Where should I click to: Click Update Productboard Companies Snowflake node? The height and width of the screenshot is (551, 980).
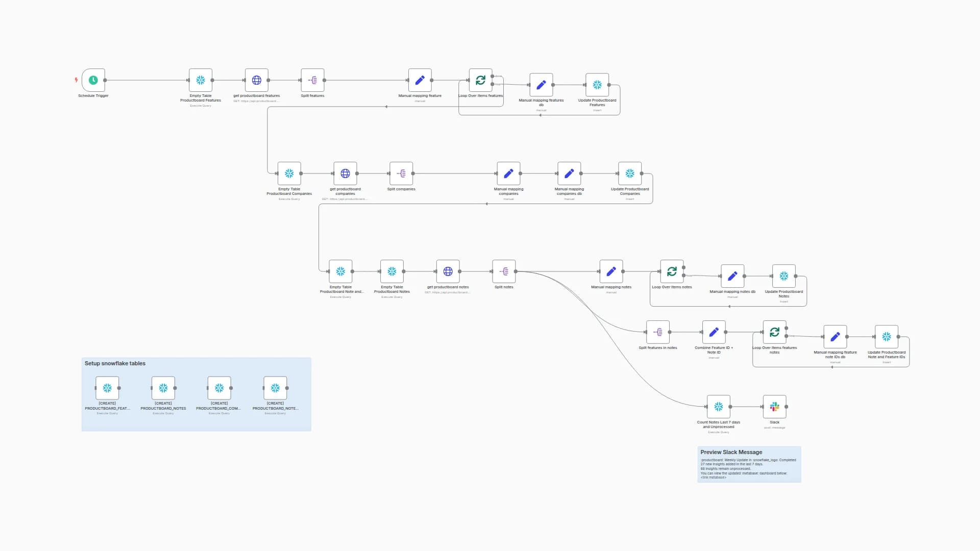[x=630, y=173]
